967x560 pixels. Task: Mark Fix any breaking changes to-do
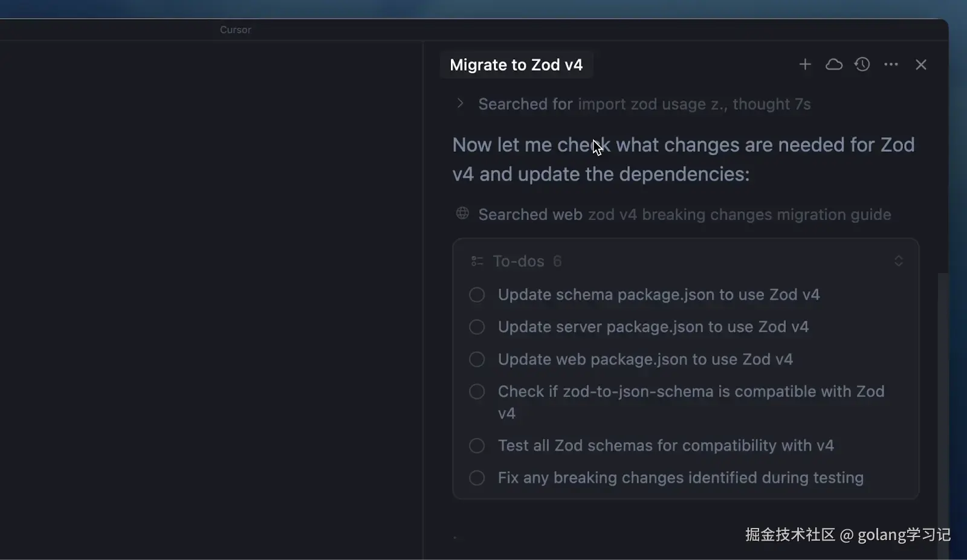pyautogui.click(x=477, y=478)
